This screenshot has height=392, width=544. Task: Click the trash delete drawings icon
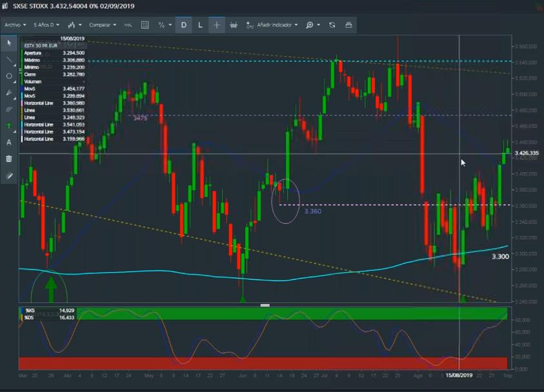click(x=9, y=159)
